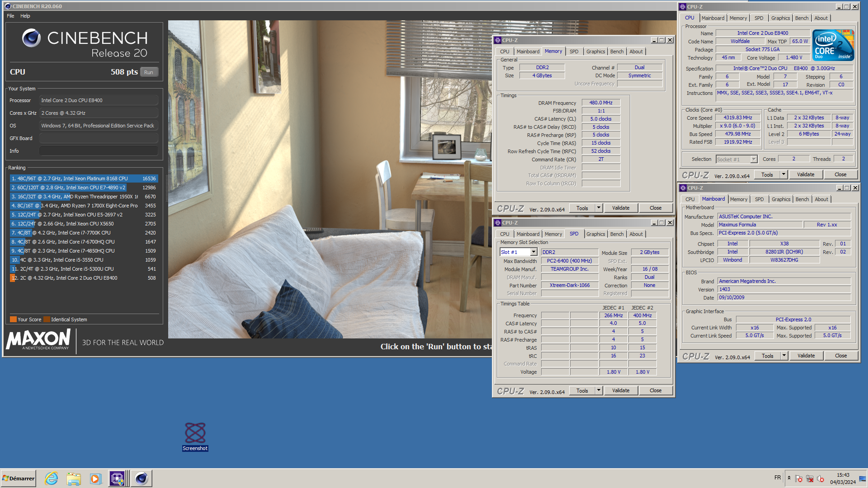Minimize the Memory CPU-Z window
Image resolution: width=868 pixels, height=488 pixels.
click(x=654, y=40)
